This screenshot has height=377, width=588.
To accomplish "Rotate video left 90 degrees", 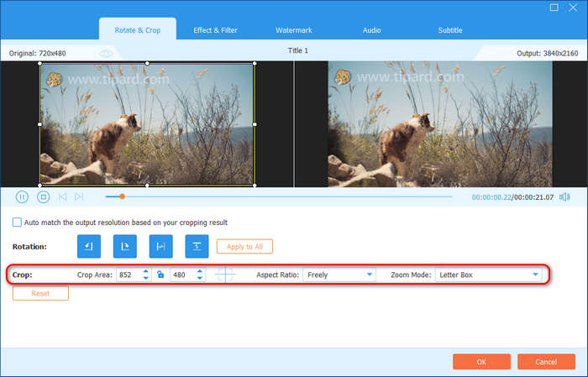I will coord(89,246).
